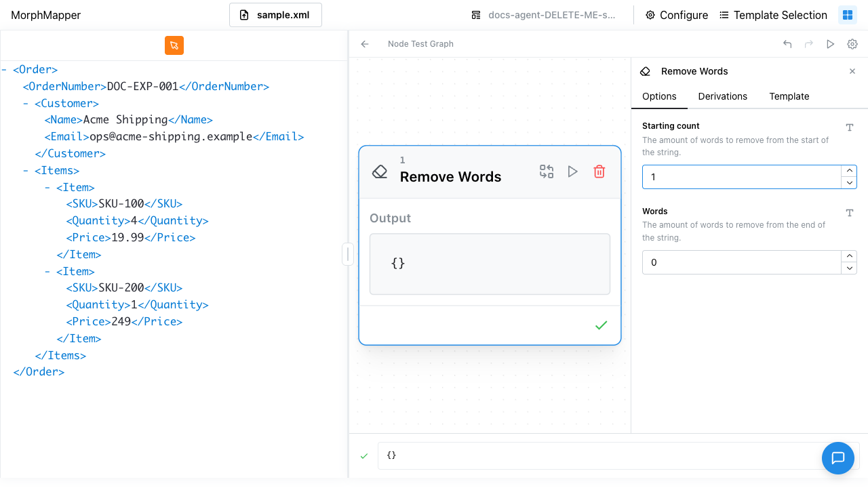This screenshot has height=488, width=868.
Task: Open graph settings gear icon
Action: tap(852, 44)
